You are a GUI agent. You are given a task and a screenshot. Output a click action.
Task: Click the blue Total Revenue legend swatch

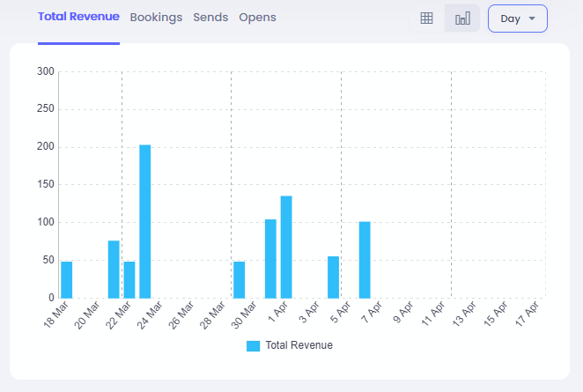coord(253,346)
